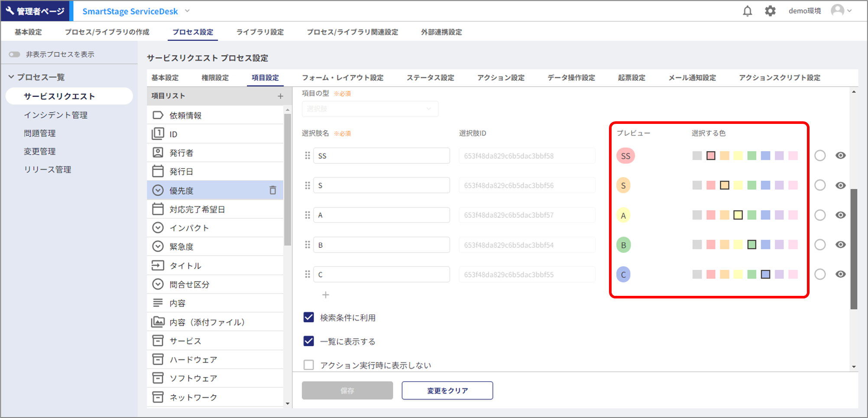Screen dimensions: 868x418
Task: Click the notification bell icon
Action: (747, 11)
